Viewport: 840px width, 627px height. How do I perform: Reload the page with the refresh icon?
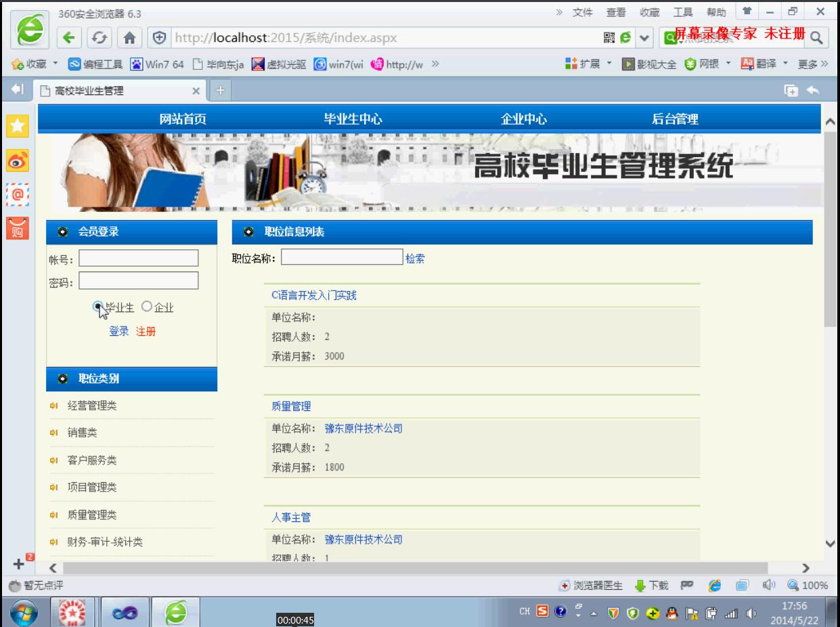click(98, 38)
